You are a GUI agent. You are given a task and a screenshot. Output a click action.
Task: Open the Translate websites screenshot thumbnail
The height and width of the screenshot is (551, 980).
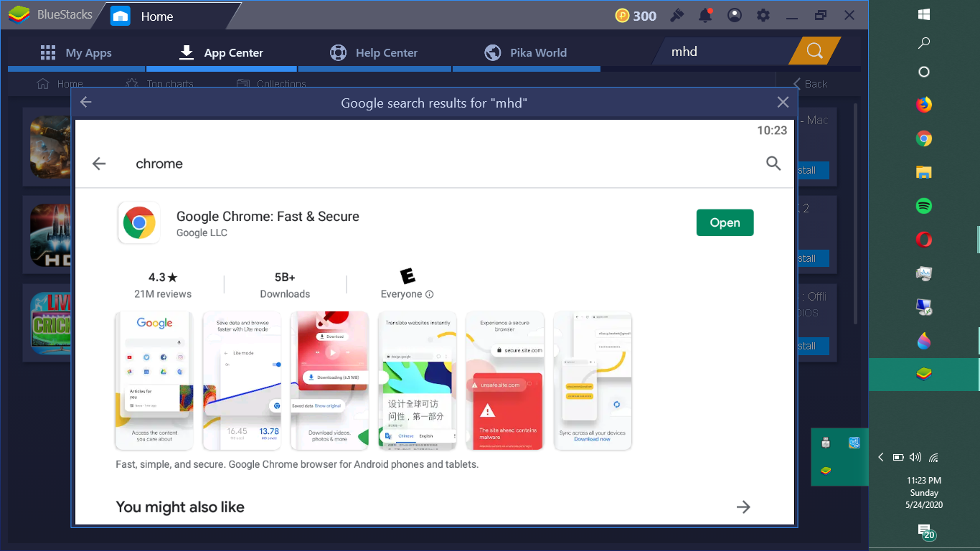417,380
